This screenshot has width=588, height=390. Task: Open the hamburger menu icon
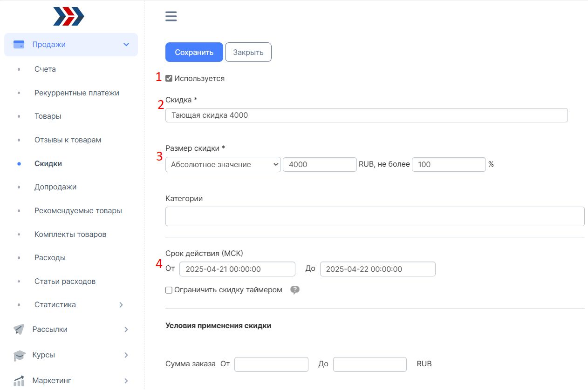pos(171,17)
